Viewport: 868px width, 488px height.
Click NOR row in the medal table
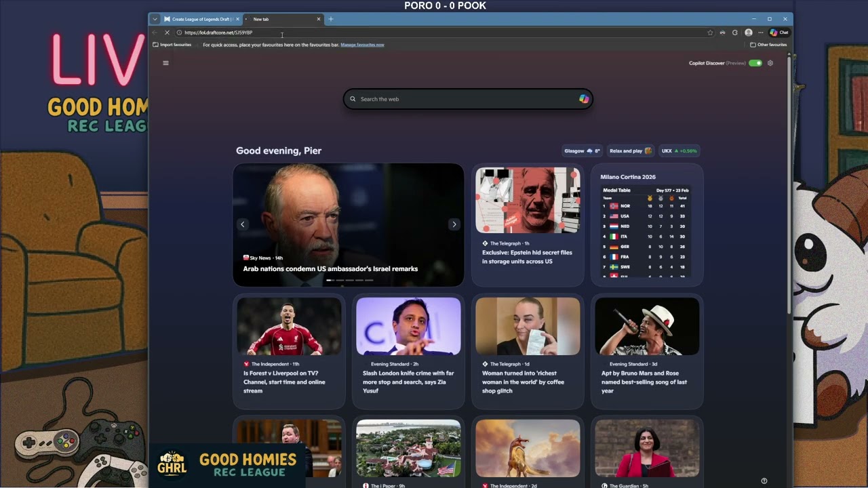646,206
